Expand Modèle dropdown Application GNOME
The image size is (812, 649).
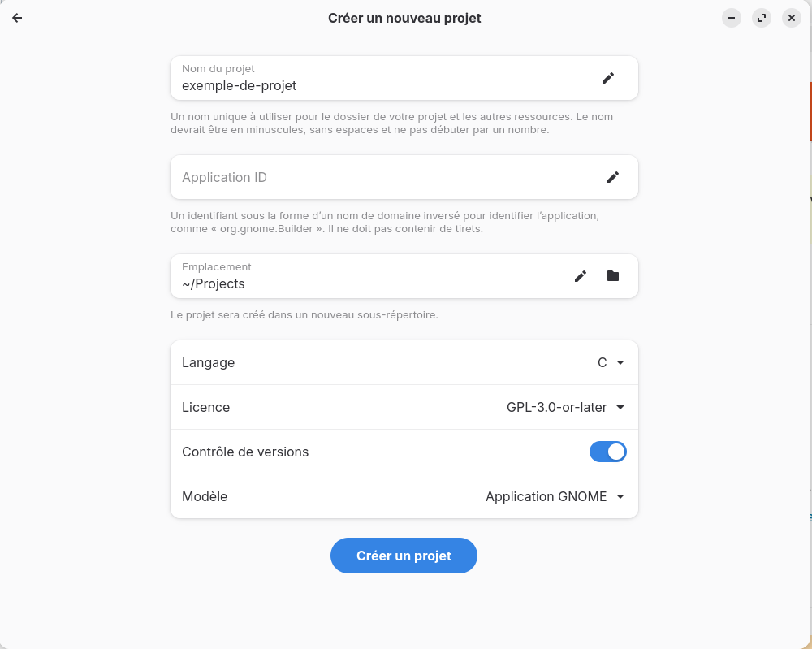click(555, 496)
